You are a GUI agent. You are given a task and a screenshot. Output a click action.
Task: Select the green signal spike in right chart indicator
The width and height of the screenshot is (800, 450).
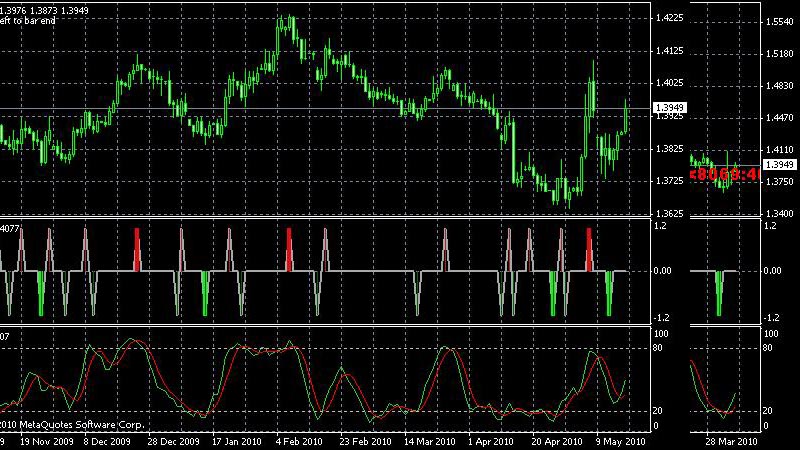(x=719, y=293)
